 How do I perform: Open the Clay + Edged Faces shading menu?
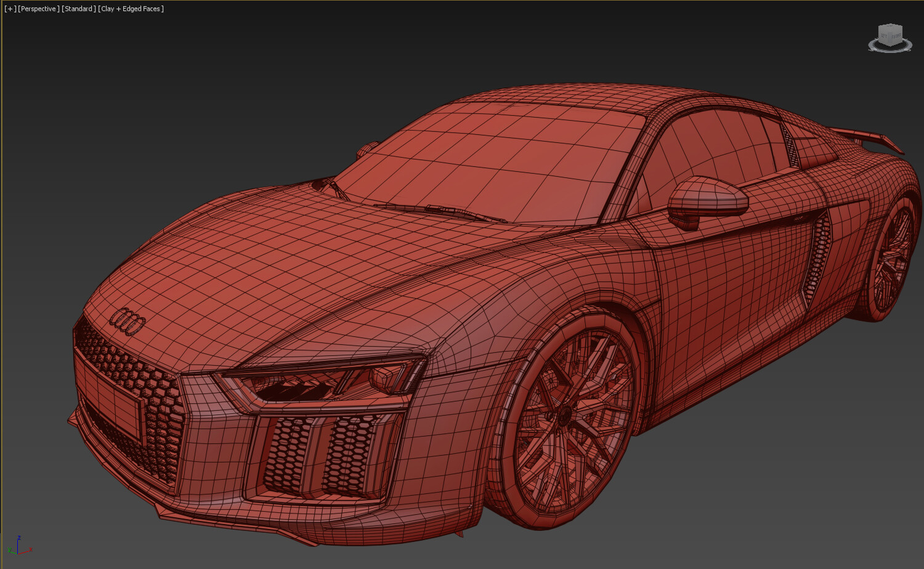pyautogui.click(x=131, y=8)
